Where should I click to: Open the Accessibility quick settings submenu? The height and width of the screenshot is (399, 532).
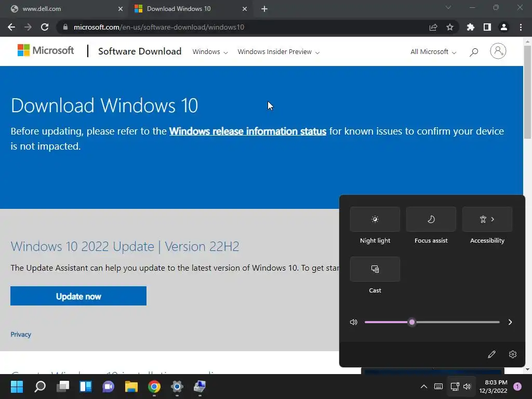(x=487, y=219)
